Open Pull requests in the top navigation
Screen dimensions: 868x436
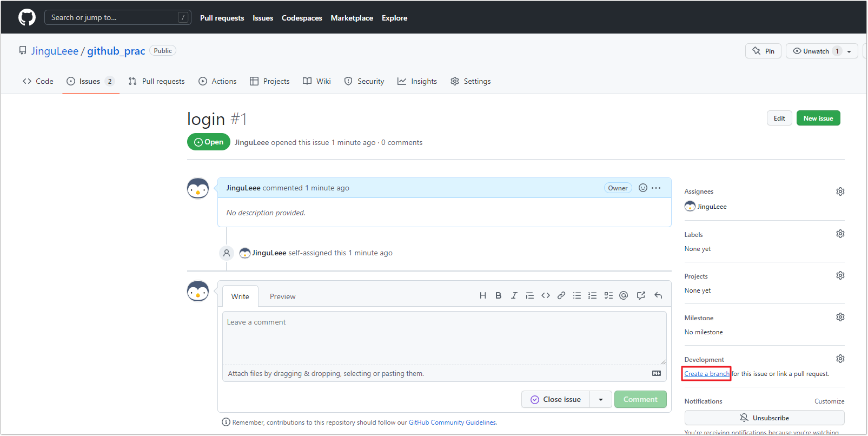(x=222, y=18)
